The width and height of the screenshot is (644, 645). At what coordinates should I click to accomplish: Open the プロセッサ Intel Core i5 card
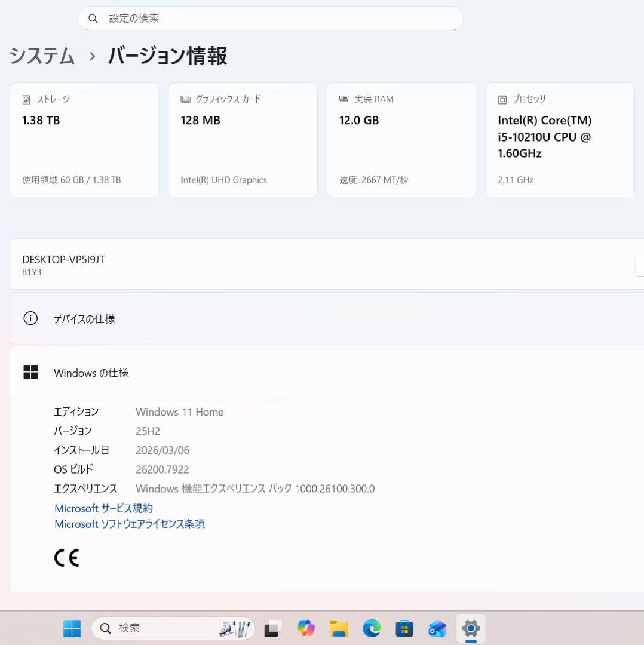(x=560, y=140)
